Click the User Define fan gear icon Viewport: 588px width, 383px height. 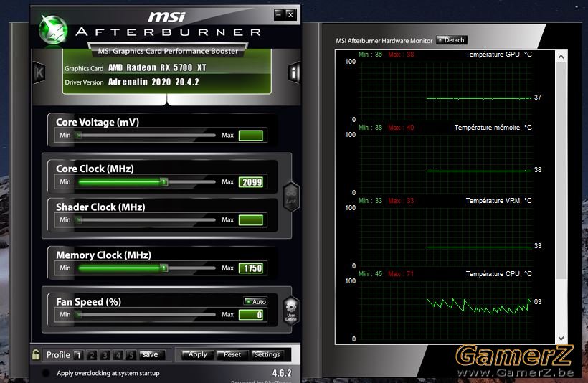point(291,311)
